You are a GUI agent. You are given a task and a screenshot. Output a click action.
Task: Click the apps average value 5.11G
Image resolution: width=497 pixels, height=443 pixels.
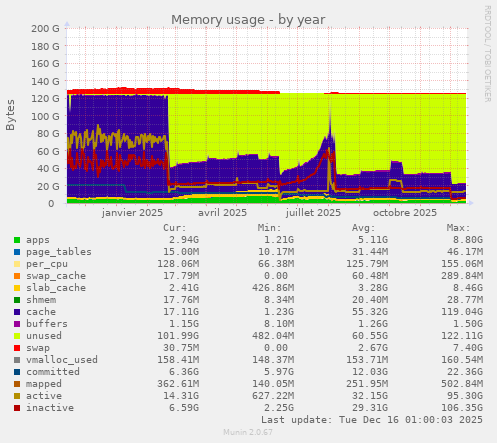(373, 240)
